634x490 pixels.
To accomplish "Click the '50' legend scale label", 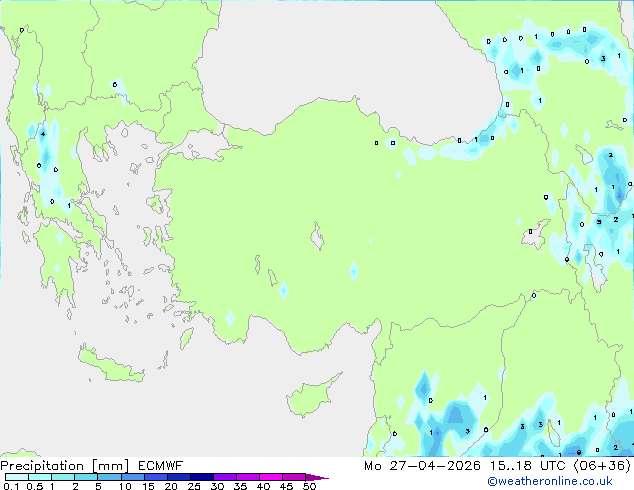I will pos(309,486).
